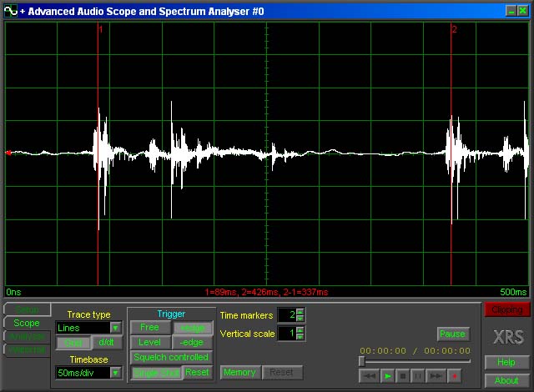Viewport: 534px width, 392px height.
Task: Decrease Time markers with down arrow
Action: tap(300, 318)
